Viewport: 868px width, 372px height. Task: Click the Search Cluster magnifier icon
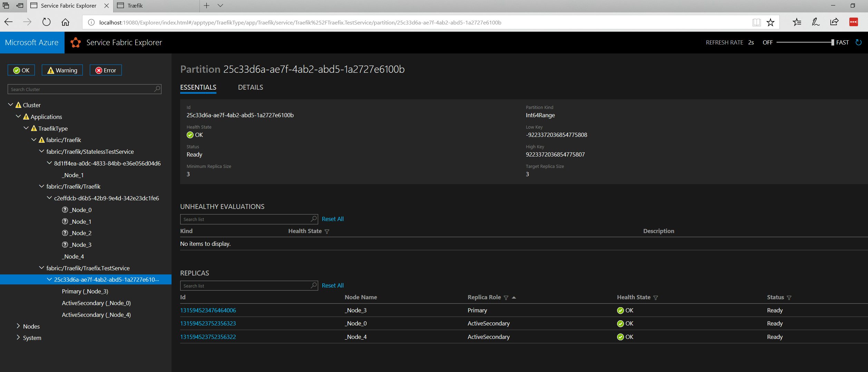(x=157, y=89)
